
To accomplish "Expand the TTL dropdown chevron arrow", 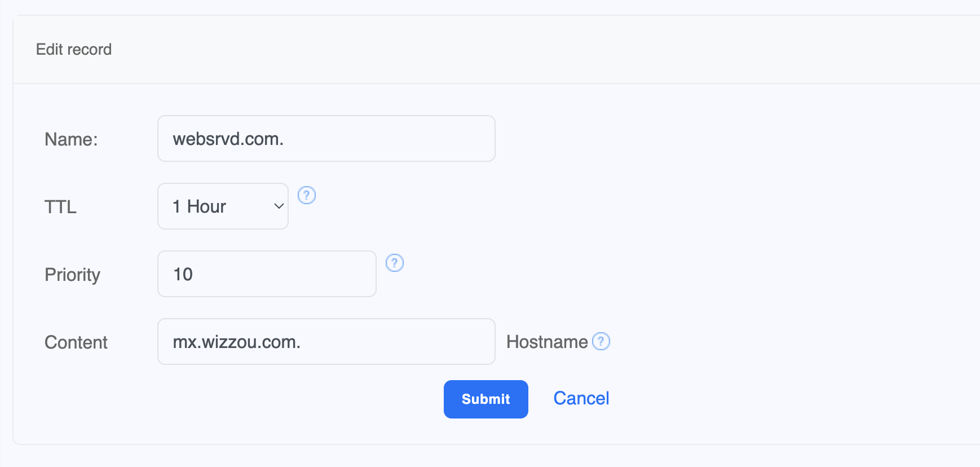I will coord(279,206).
